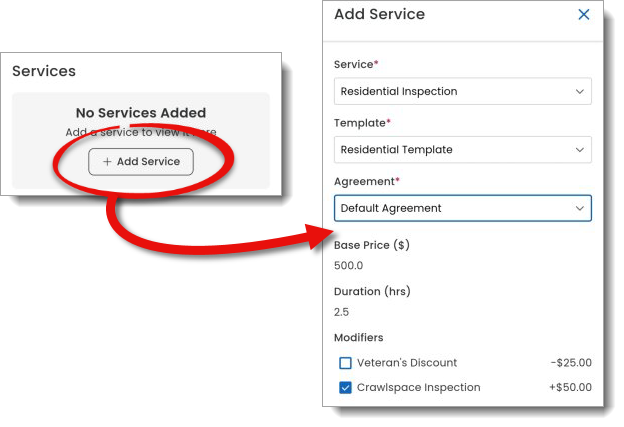
Task: Expand the Default Agreement dropdown
Action: 461,208
